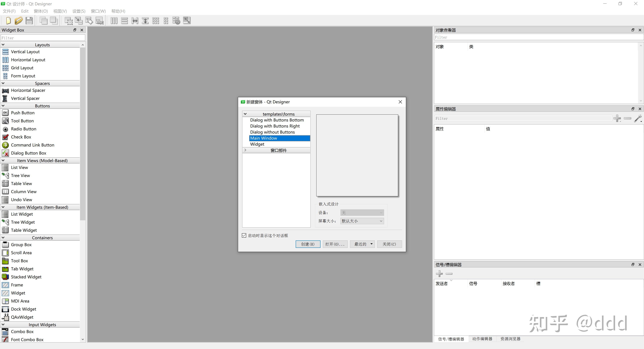
Task: Click the Bring to Front toolbar icon
Action: [54, 20]
